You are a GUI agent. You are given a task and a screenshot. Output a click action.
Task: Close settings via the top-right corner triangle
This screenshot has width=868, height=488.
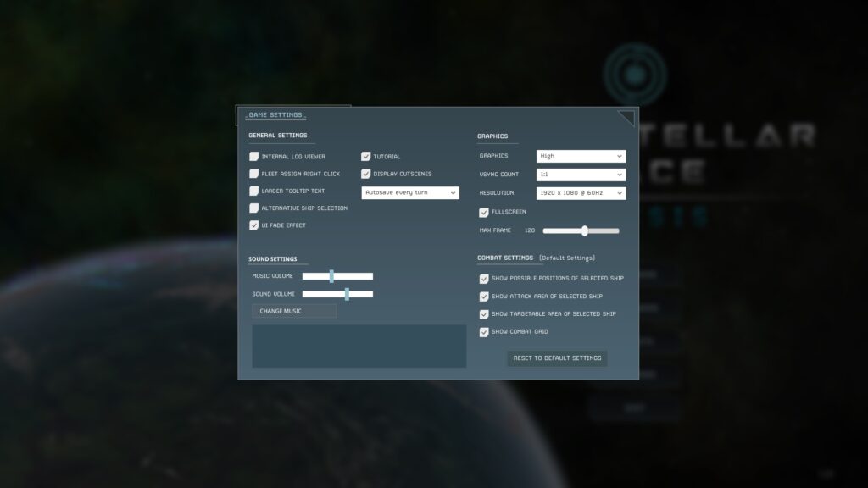click(628, 116)
